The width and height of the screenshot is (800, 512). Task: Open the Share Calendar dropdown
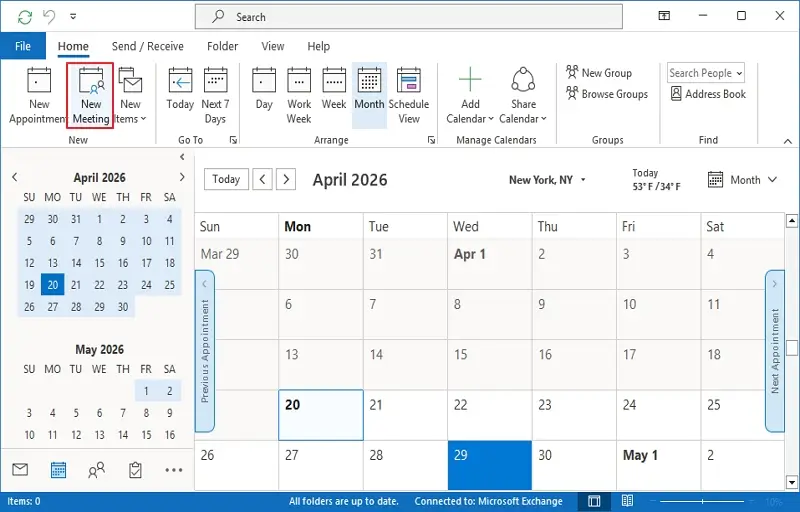point(523,96)
